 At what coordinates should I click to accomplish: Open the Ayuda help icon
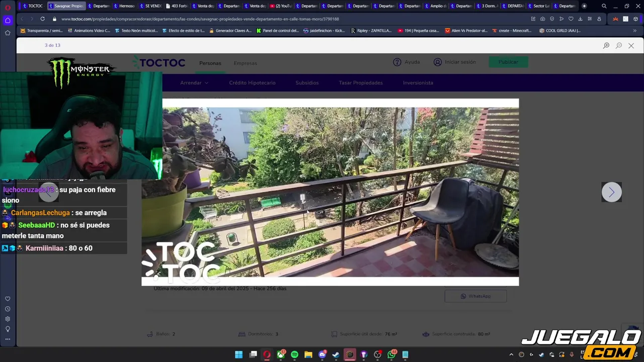click(x=397, y=62)
